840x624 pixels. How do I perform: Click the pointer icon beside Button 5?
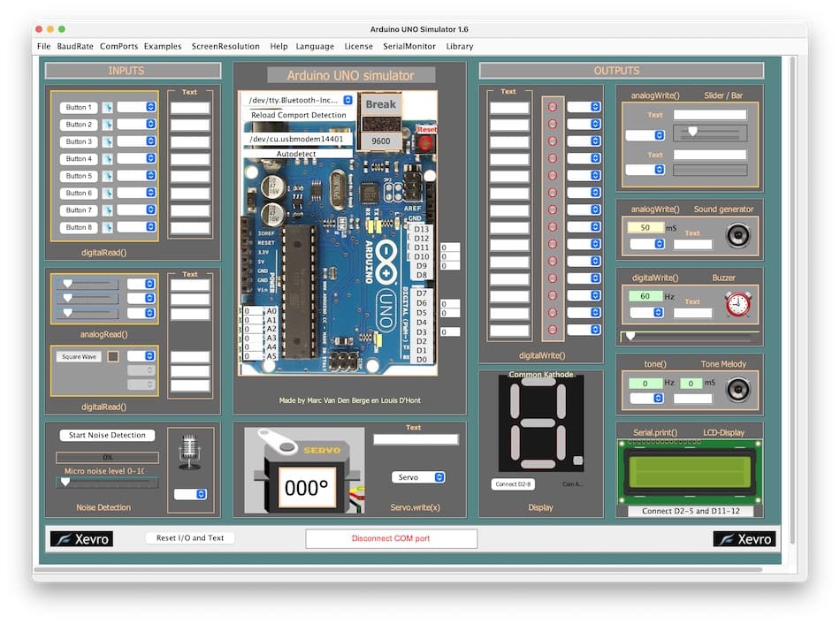tap(108, 176)
